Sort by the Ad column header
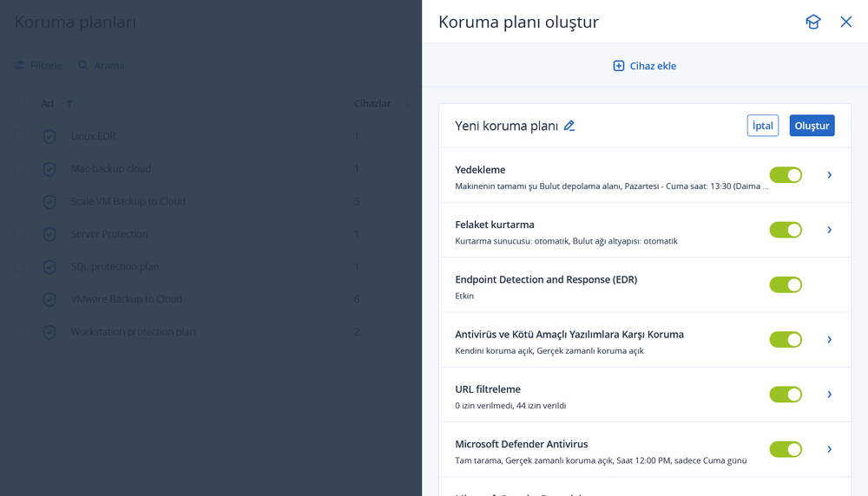The height and width of the screenshot is (496, 868). 47,103
